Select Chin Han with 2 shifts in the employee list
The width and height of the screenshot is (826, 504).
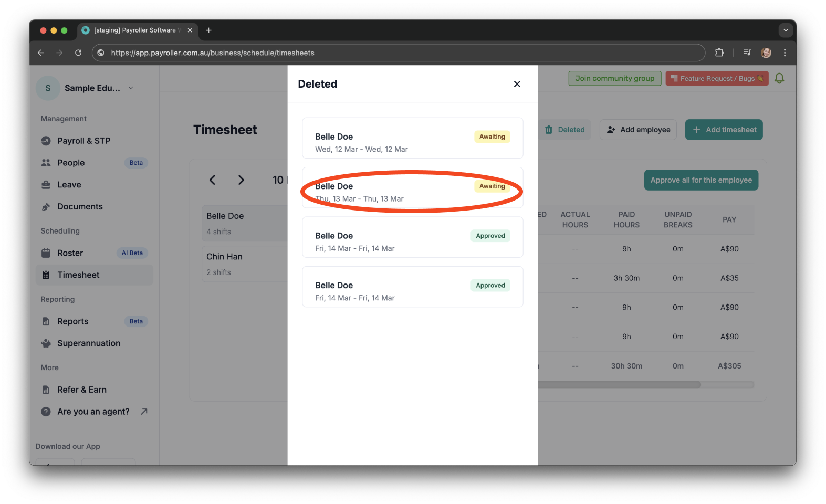pyautogui.click(x=245, y=264)
